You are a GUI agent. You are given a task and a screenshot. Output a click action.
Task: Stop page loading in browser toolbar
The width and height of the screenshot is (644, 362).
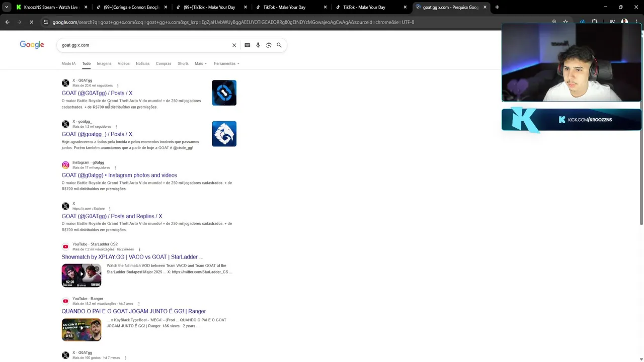(x=31, y=22)
